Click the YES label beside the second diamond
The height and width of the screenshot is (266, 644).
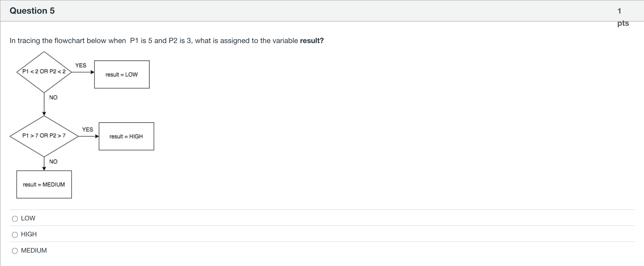point(87,129)
